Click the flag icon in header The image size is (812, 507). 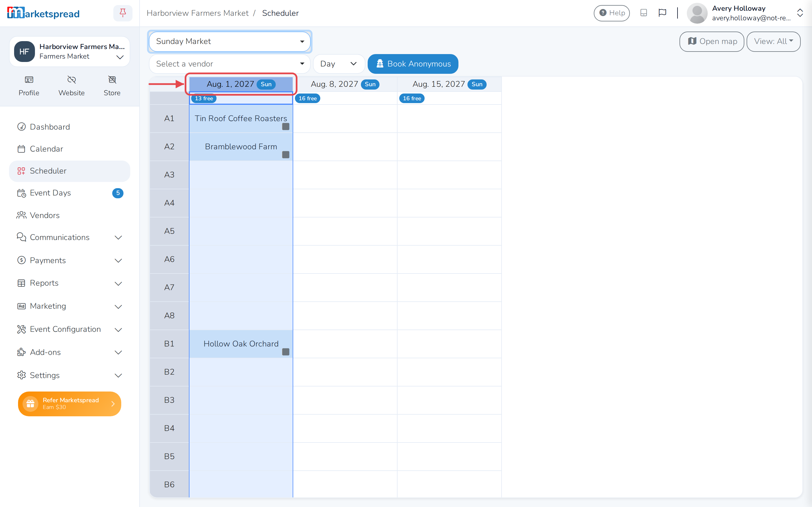[662, 13]
